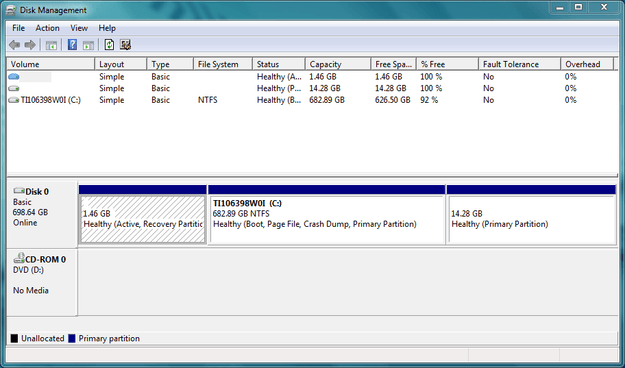Image resolution: width=625 pixels, height=368 pixels.
Task: Click the 14.28 GB capacity cell
Action: (325, 88)
